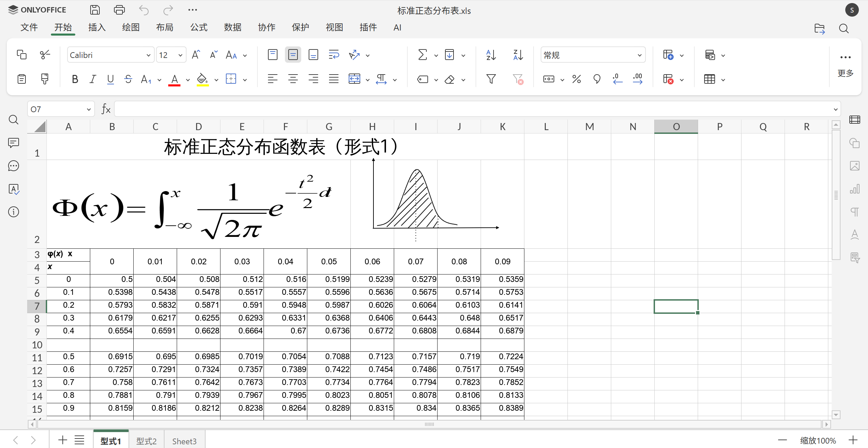The image size is (868, 448).
Task: Click the Summation function icon
Action: pyautogui.click(x=422, y=55)
